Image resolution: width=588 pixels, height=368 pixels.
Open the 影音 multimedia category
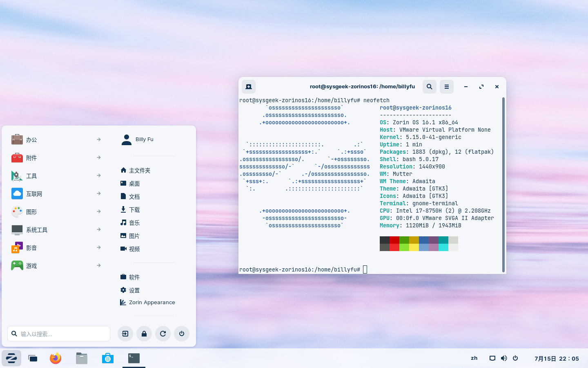pos(56,248)
